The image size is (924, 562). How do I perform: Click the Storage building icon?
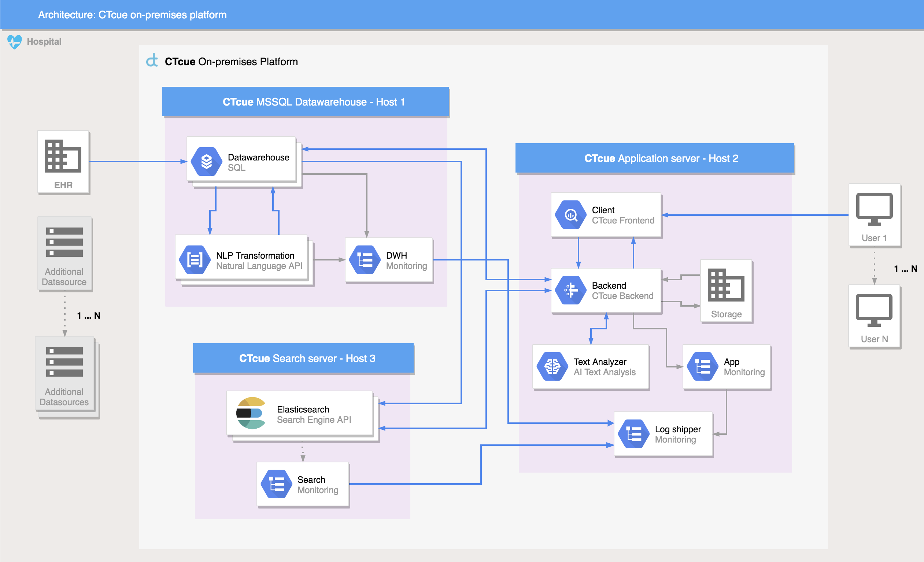point(726,285)
